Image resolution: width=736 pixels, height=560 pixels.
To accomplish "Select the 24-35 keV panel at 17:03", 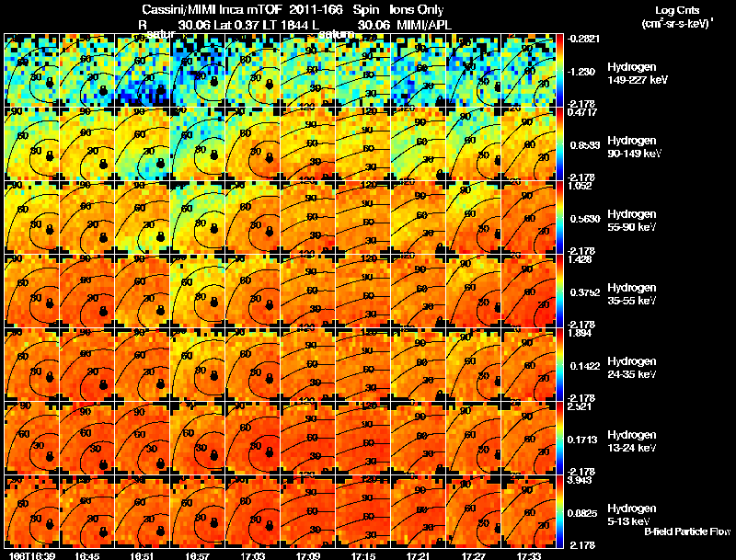I will tap(252, 365).
